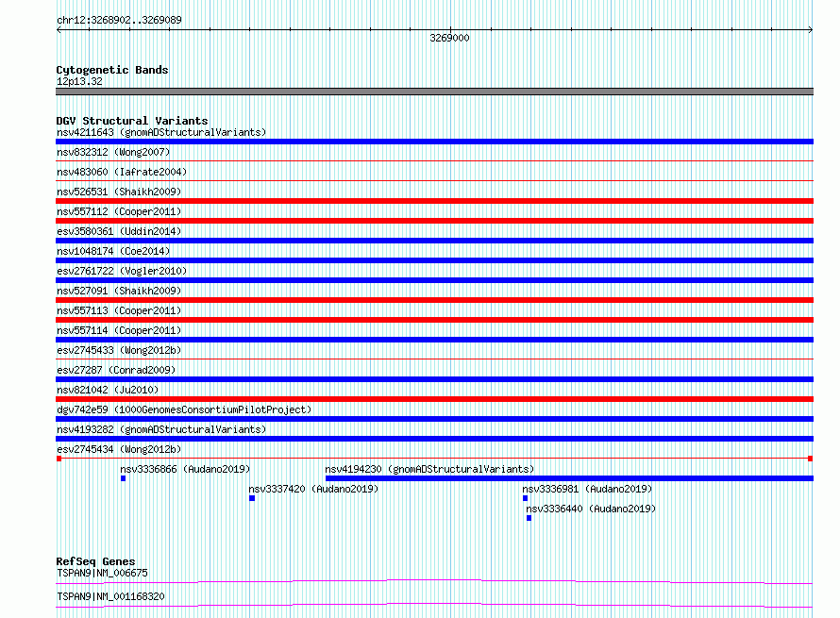This screenshot has width=840, height=618.
Task: Open variant nsv3336981 (Audano2019)
Action: click(587, 489)
